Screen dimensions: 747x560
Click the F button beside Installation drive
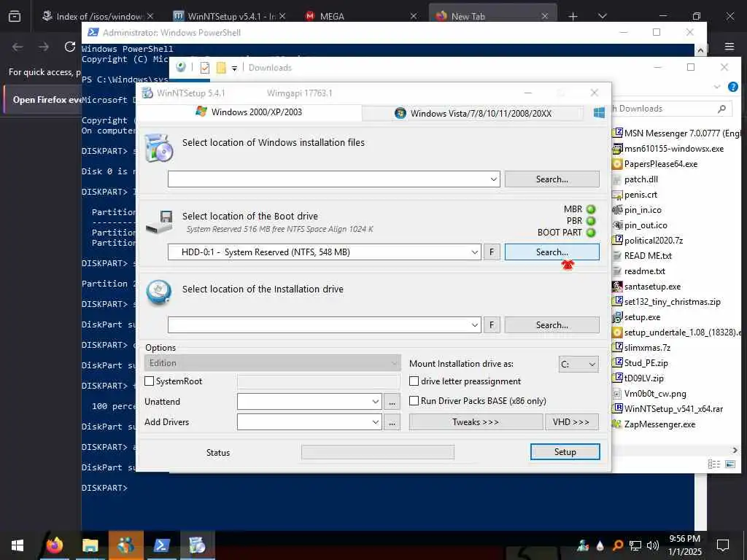[492, 324]
